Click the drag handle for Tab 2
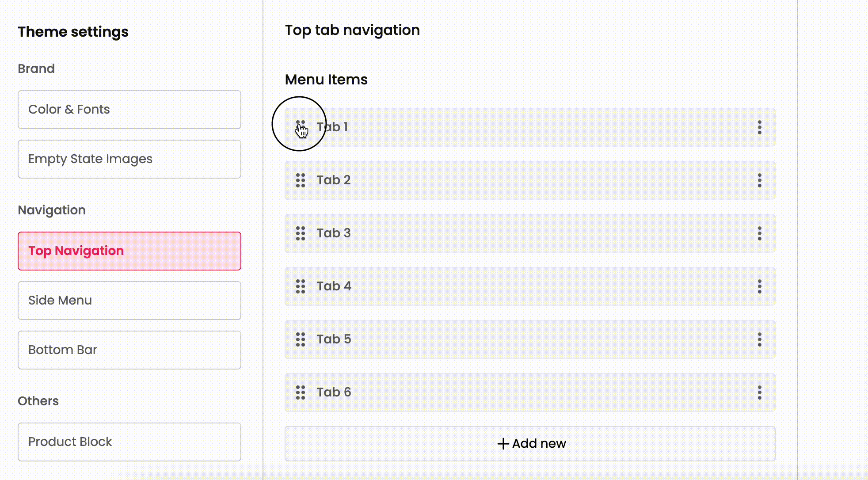This screenshot has height=480, width=868. tap(301, 180)
